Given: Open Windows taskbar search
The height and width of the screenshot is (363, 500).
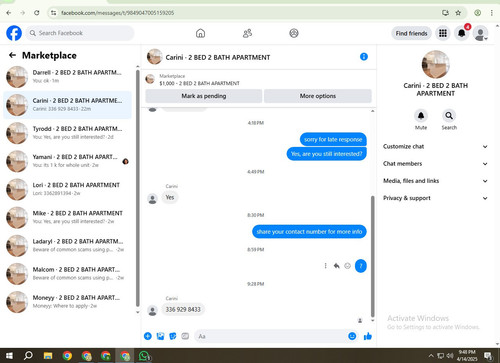Looking at the screenshot, I should coord(28,356).
